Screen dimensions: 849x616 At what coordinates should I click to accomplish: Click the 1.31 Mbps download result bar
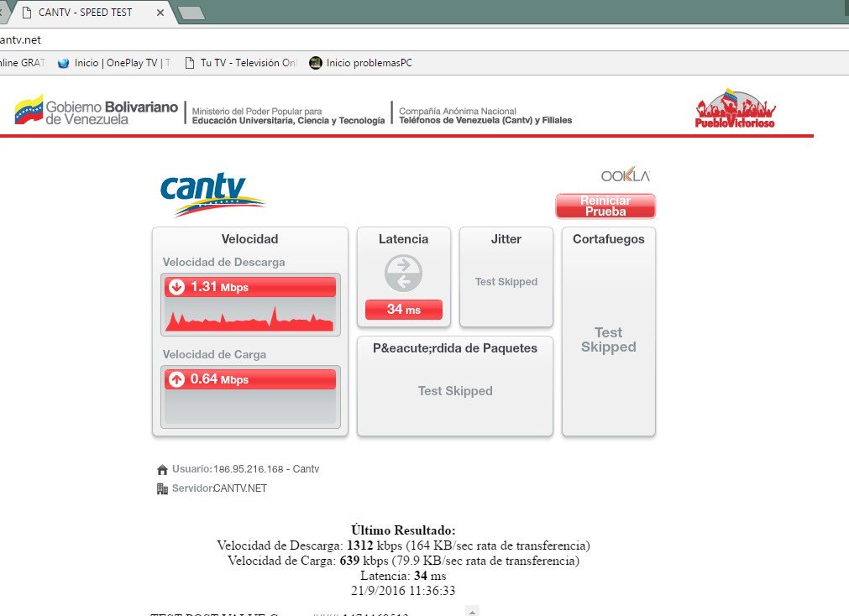[250, 287]
